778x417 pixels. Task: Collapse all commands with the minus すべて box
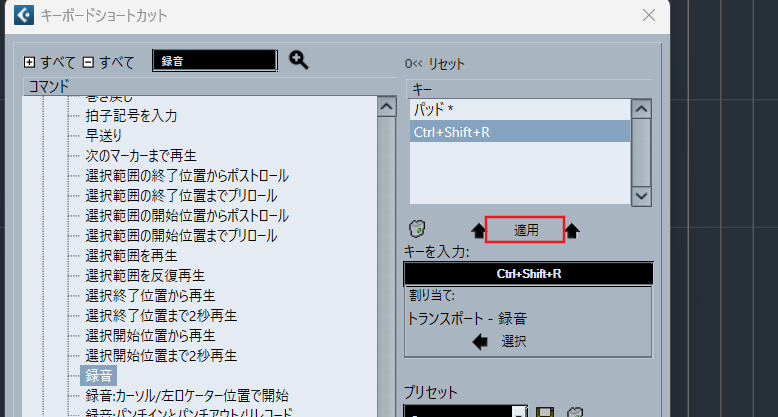pyautogui.click(x=88, y=63)
